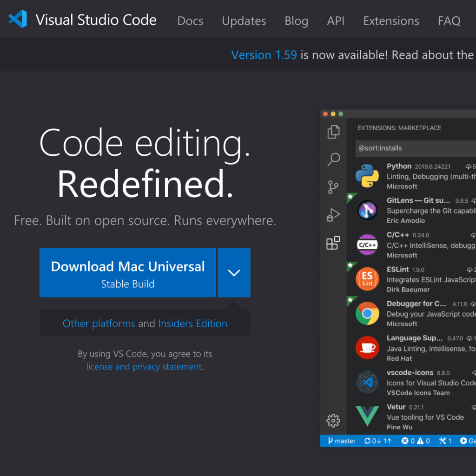Image resolution: width=476 pixels, height=476 pixels.
Task: Click the GitLens recommended star badge
Action: click(x=350, y=197)
